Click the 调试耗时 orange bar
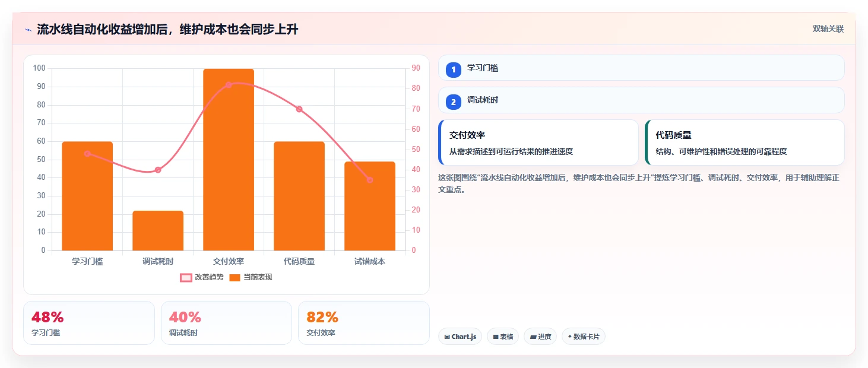The height and width of the screenshot is (368, 868). (x=158, y=230)
